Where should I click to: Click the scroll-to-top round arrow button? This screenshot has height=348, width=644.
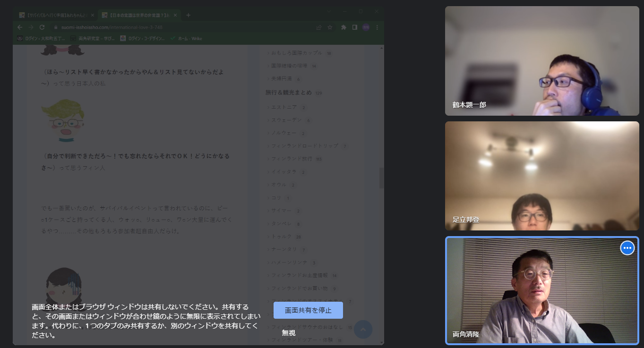point(363,329)
